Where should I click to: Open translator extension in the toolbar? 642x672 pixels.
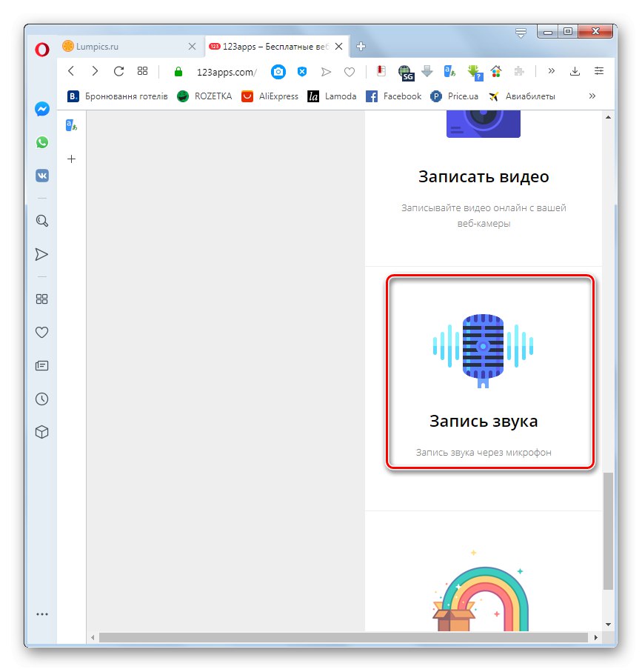pyautogui.click(x=449, y=71)
